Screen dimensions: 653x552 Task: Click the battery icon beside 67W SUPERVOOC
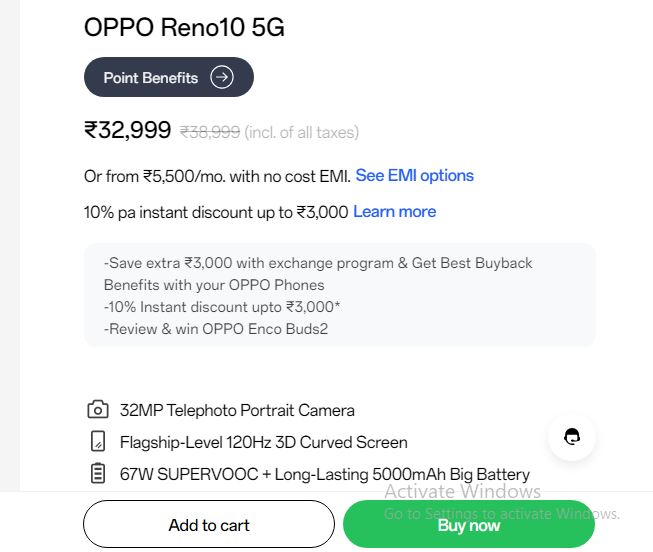click(98, 473)
